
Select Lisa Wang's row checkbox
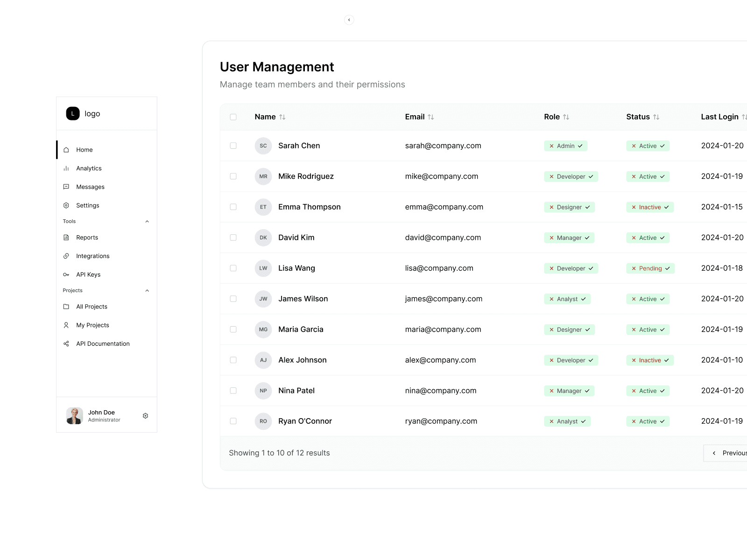(233, 268)
